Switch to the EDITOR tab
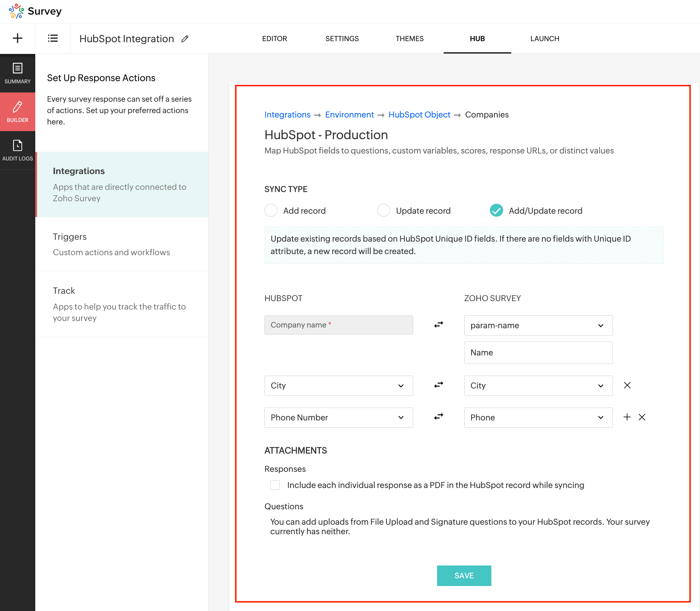Viewport: 700px width, 611px height. pos(274,39)
